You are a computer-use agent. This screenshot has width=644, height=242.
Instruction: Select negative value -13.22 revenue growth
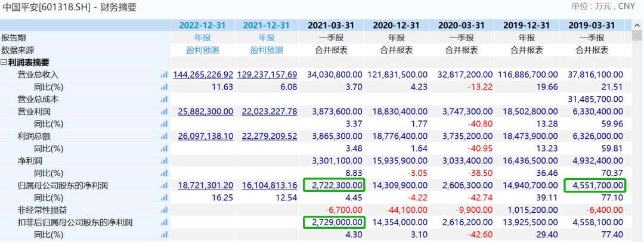480,87
